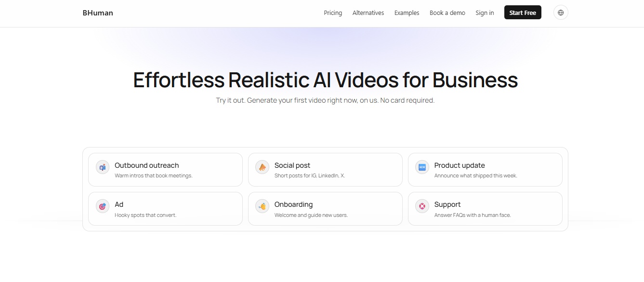This screenshot has height=282, width=644.
Task: Choose the Social post card title
Action: click(x=292, y=165)
